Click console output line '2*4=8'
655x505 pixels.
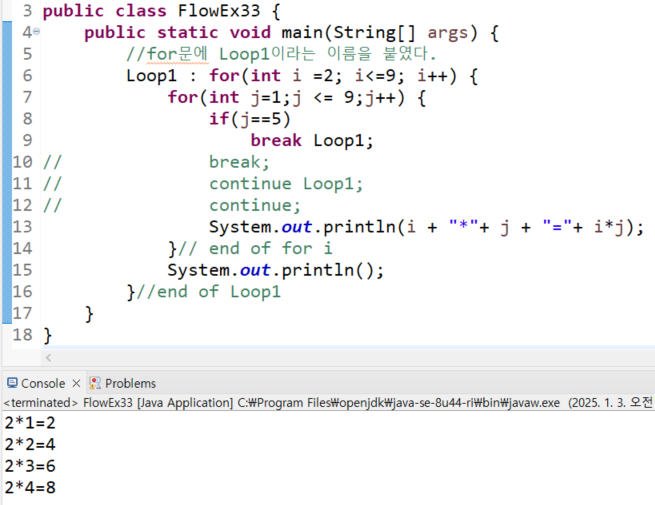(x=30, y=487)
